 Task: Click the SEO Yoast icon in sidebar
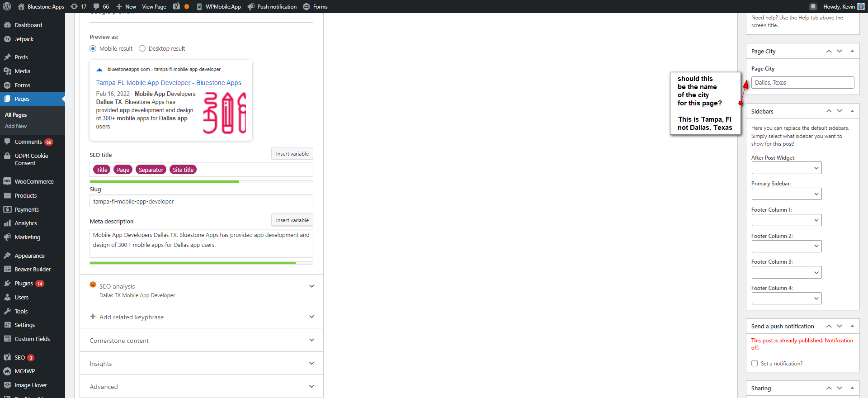pyautogui.click(x=7, y=357)
